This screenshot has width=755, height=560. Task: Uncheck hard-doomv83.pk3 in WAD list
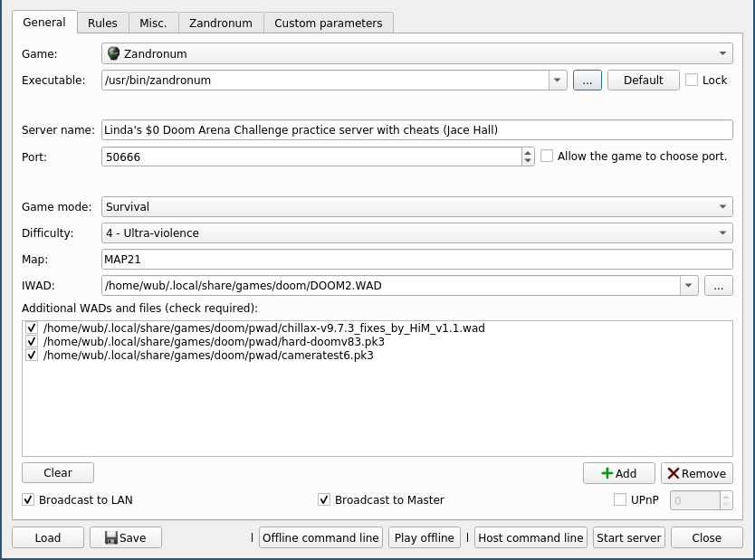[32, 342]
